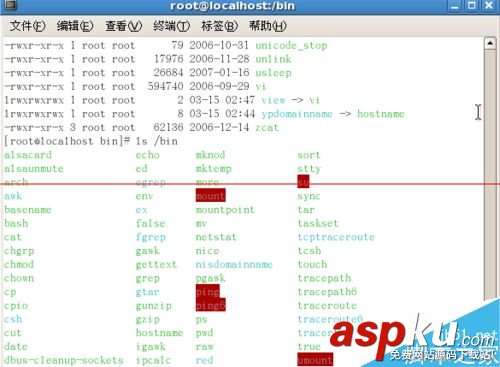Screen dimensions: 500x367
Task: Click the nisdomainname entry
Action: [234, 264]
